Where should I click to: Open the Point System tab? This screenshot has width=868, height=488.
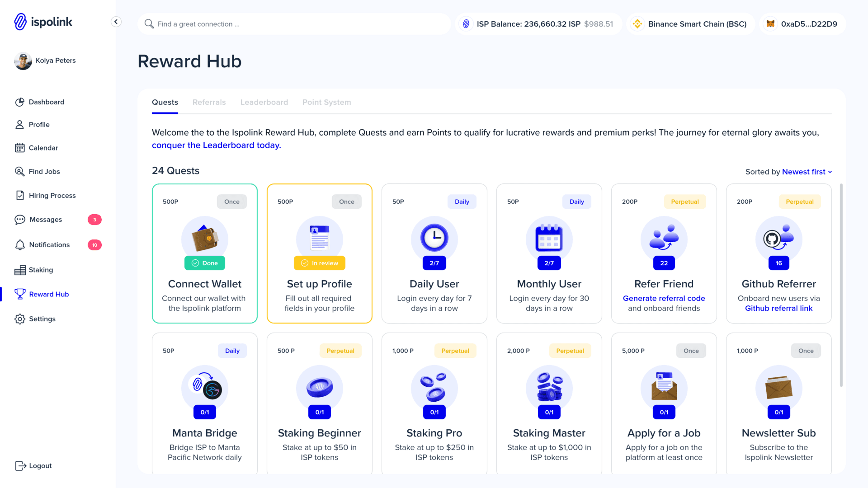326,102
